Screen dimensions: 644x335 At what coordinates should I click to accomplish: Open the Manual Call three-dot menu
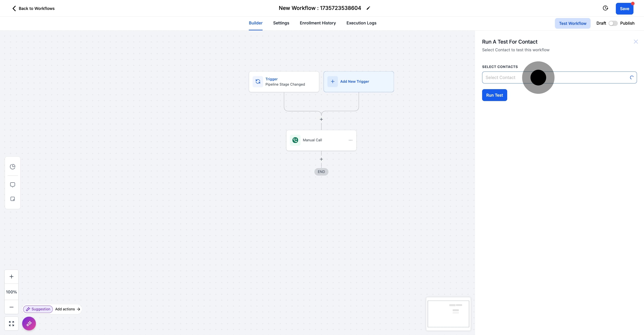[351, 140]
